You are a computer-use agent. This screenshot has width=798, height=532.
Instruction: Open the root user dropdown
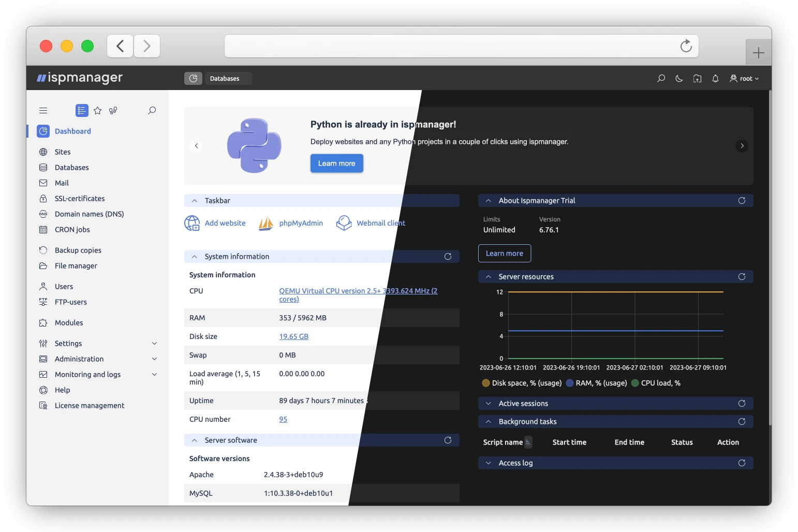(744, 78)
